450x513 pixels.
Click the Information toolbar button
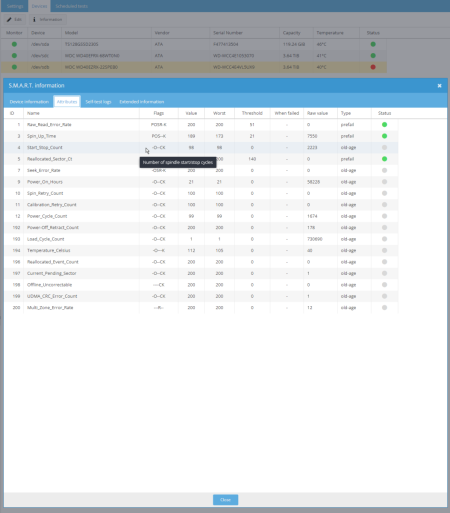pos(47,20)
